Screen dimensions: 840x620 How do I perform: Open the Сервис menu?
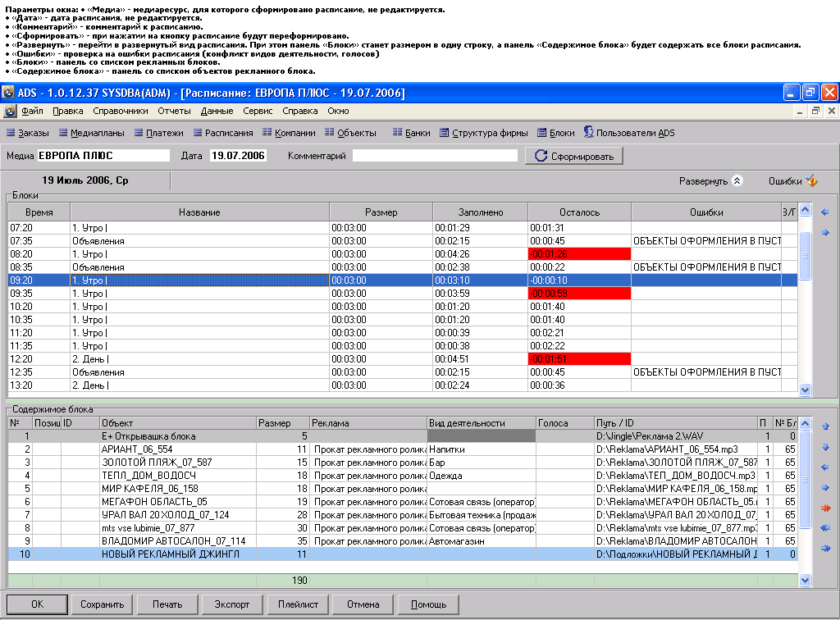click(258, 111)
